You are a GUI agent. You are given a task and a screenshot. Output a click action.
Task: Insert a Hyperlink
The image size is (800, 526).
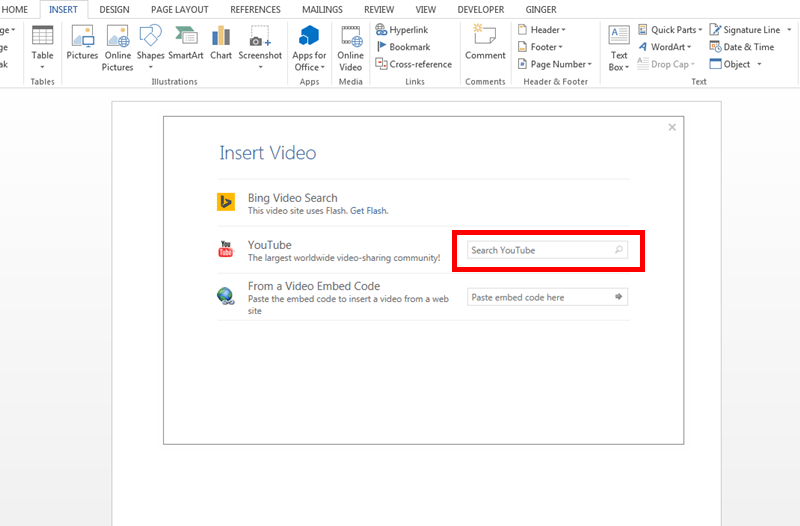pos(402,30)
